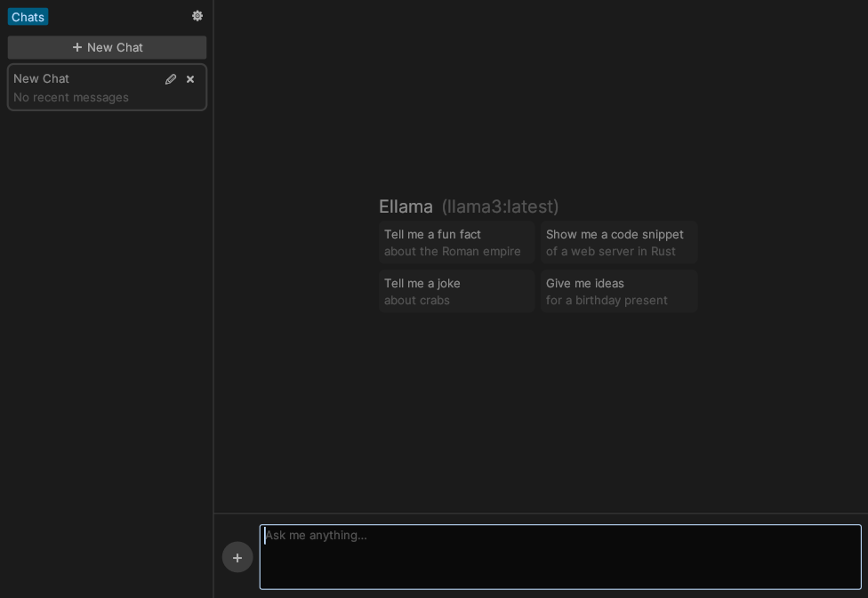Click the Ellama app title
Viewport: 868px width, 598px height.
point(406,206)
